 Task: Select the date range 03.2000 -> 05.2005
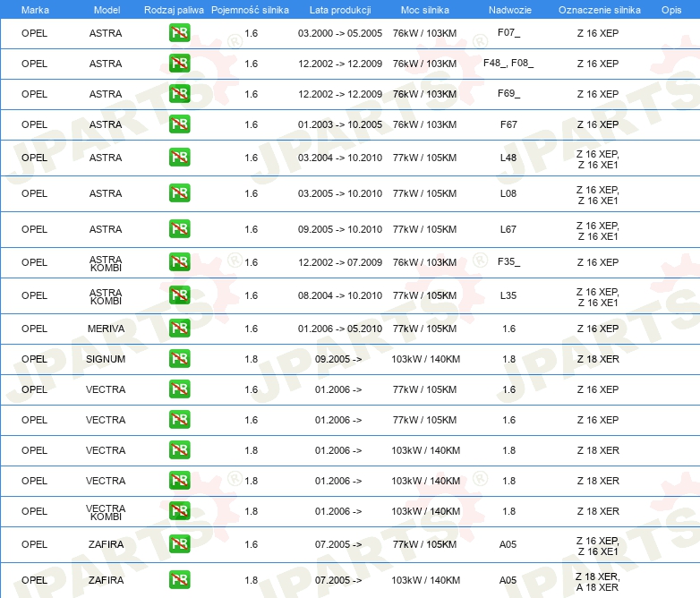point(340,33)
